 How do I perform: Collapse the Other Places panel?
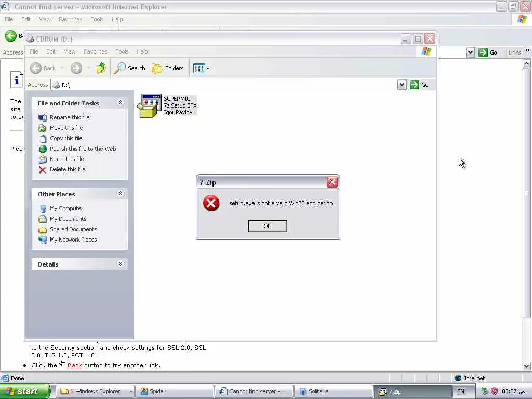120,194
